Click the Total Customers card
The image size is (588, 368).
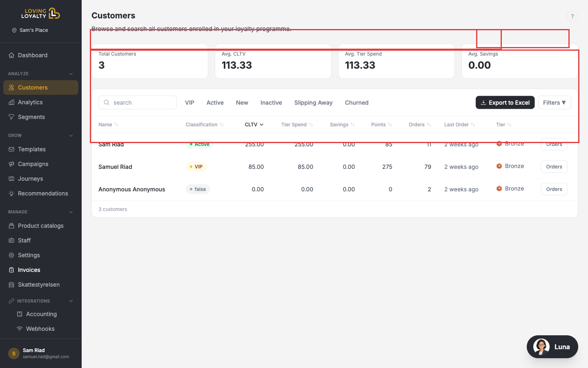[x=150, y=61]
